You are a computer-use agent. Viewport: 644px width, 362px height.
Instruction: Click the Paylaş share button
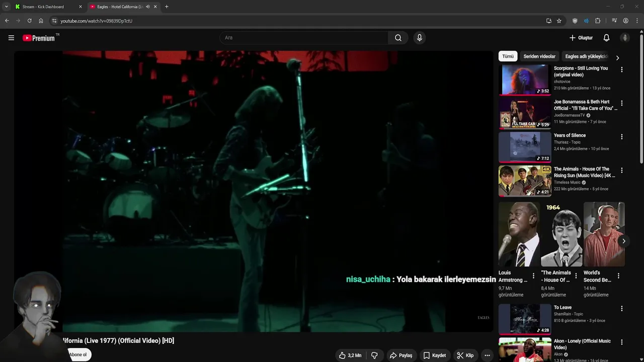tap(401, 355)
